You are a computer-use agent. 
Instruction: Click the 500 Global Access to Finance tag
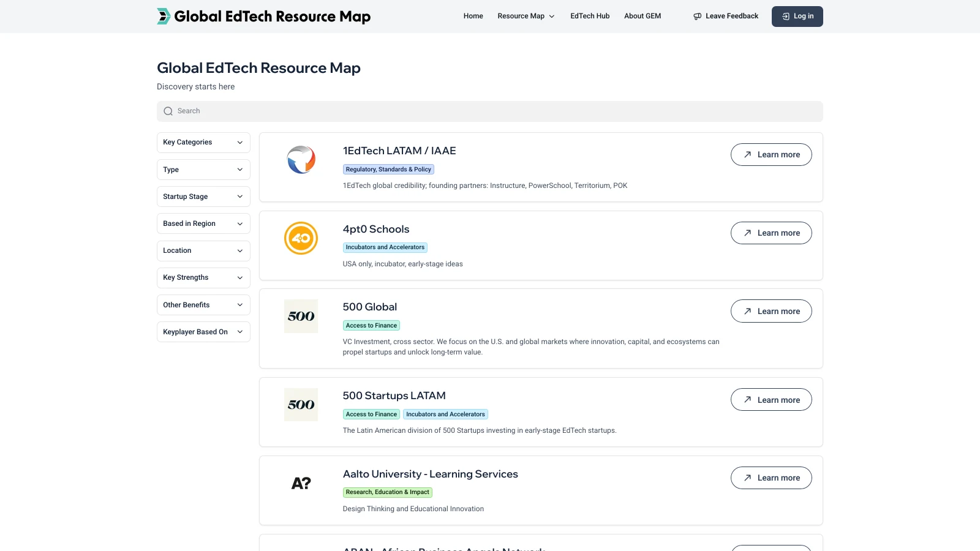371,326
